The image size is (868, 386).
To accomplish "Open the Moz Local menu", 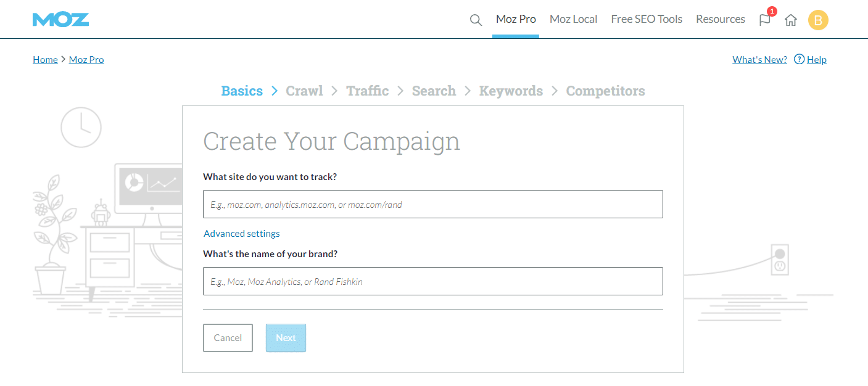I will (x=573, y=19).
